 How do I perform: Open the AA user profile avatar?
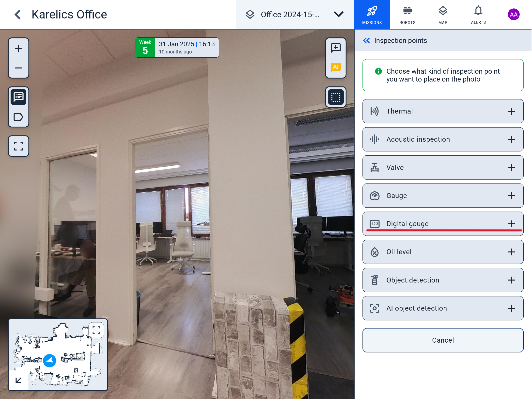(x=514, y=15)
